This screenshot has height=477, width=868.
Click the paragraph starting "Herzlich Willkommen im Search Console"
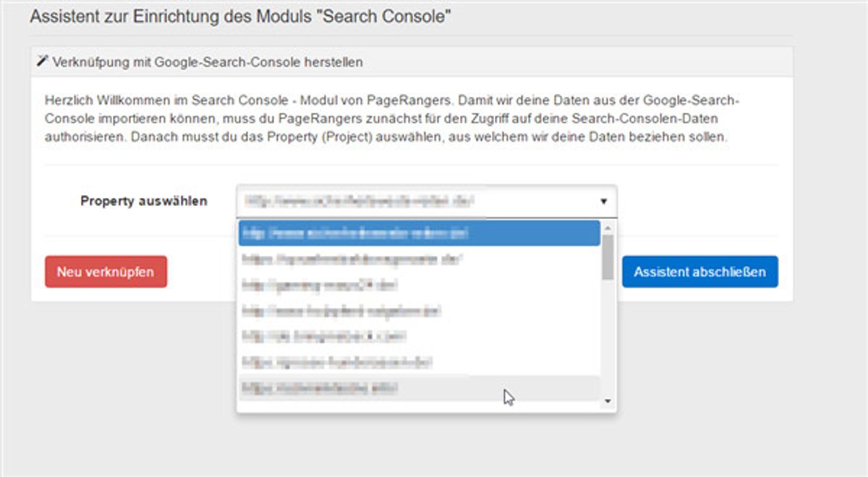(391, 119)
